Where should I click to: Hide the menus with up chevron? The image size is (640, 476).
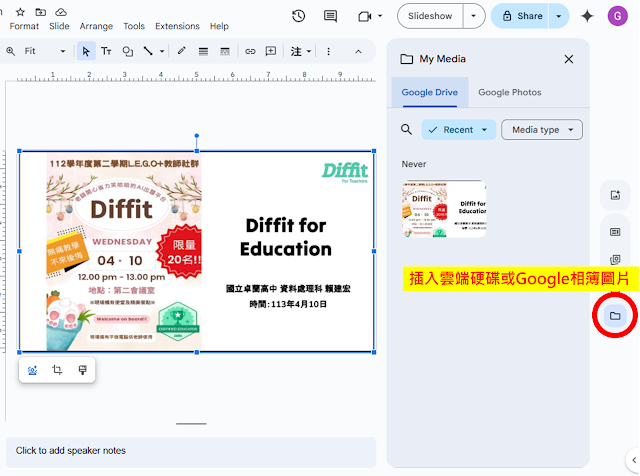click(358, 51)
